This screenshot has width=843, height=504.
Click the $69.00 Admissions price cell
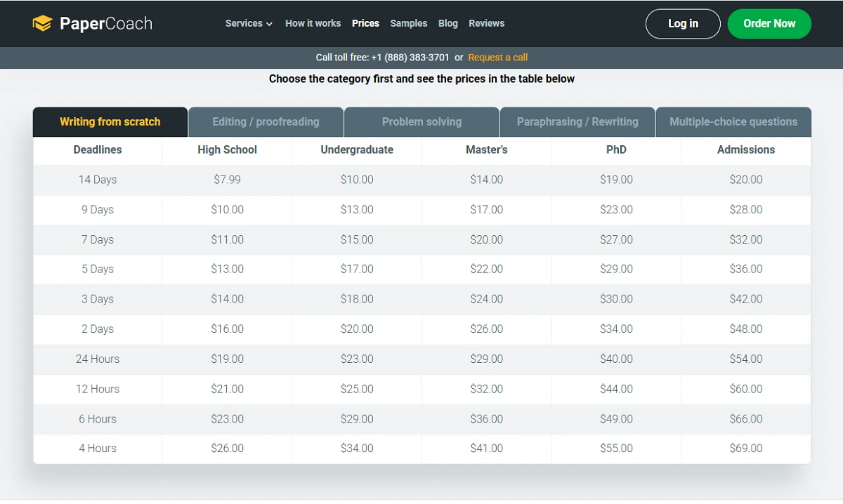click(x=745, y=449)
